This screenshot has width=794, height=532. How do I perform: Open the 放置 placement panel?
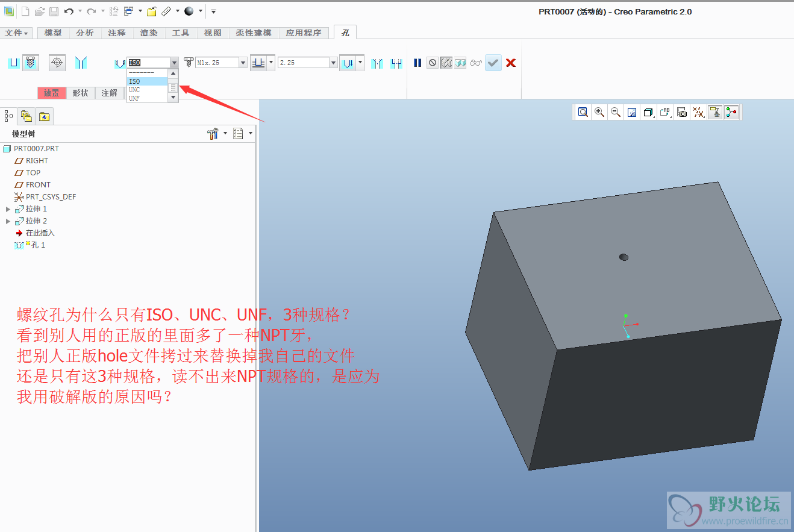click(51, 93)
